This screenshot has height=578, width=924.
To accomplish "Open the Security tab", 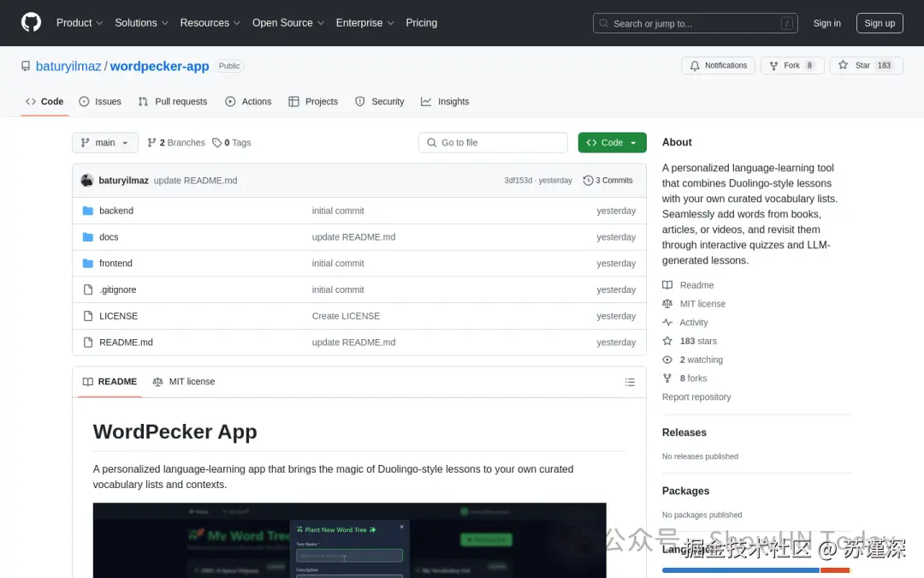I will pyautogui.click(x=380, y=101).
